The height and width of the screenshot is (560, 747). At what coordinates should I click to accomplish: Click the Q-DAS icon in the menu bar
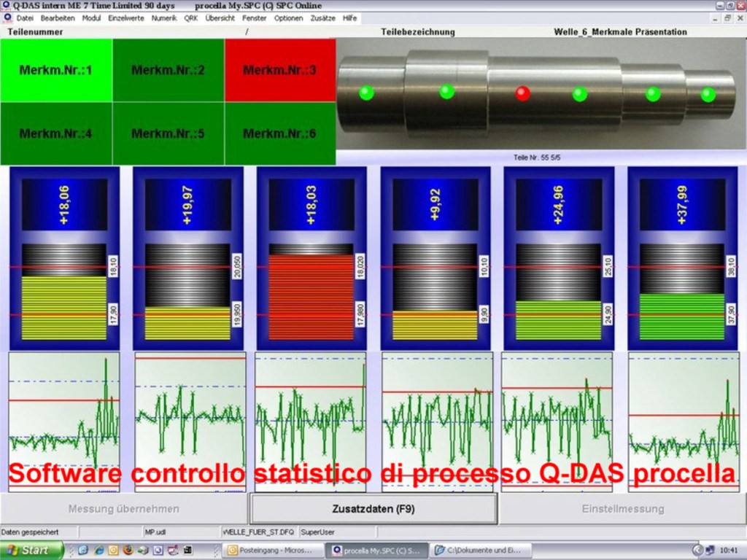point(7,18)
